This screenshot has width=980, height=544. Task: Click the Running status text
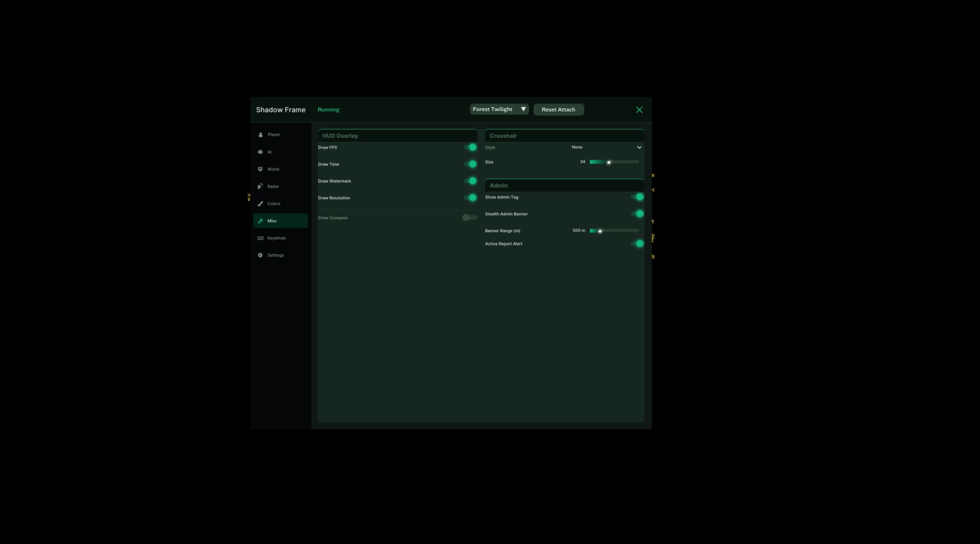(328, 110)
